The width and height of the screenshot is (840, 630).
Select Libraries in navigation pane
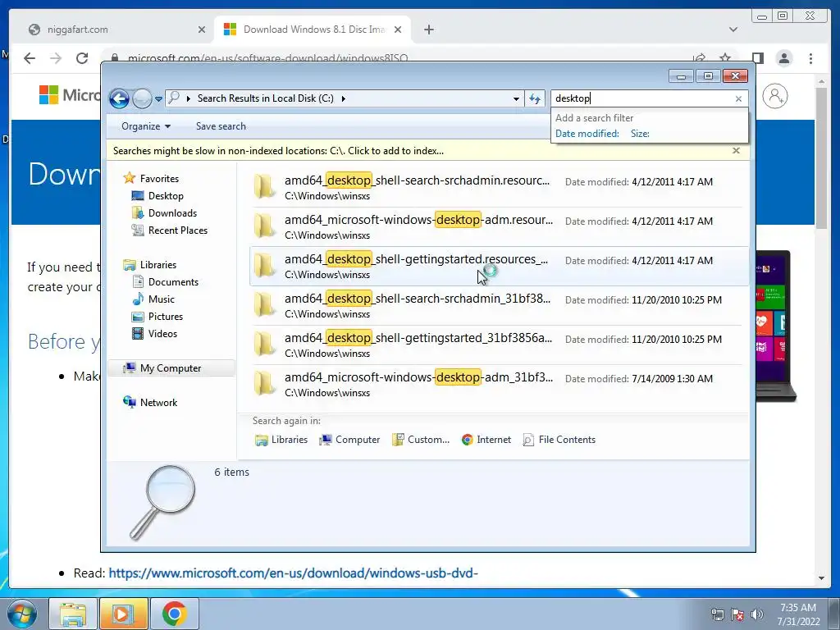point(158,265)
